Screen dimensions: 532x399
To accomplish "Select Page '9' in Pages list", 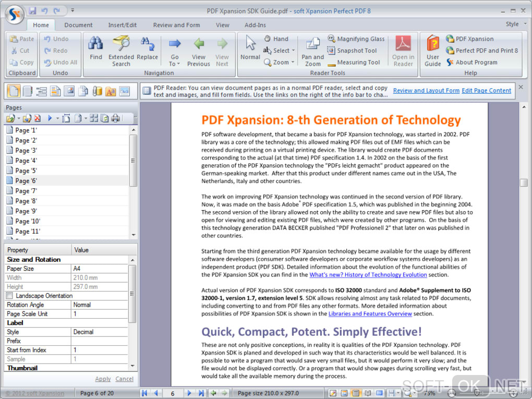I will [x=67, y=211].
